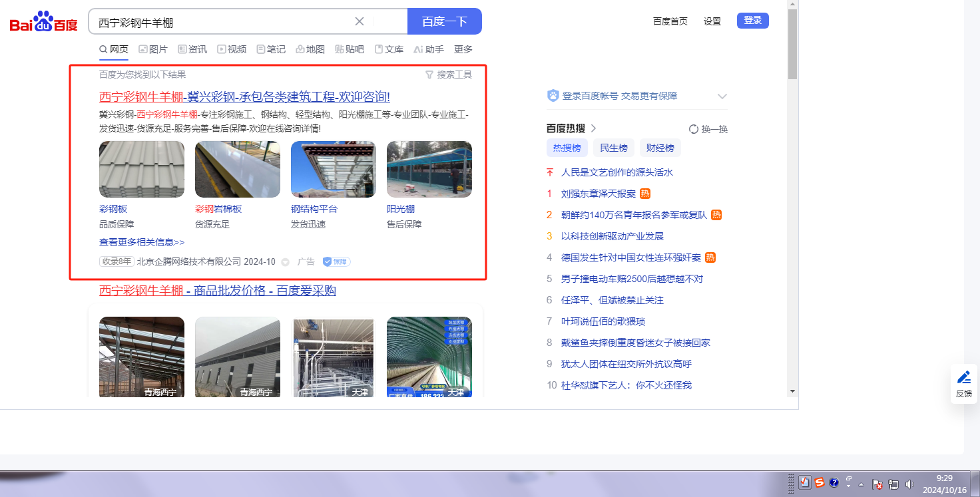Screen dimensions: 980x497
Task: Open the network connection tray icon
Action: point(893,484)
